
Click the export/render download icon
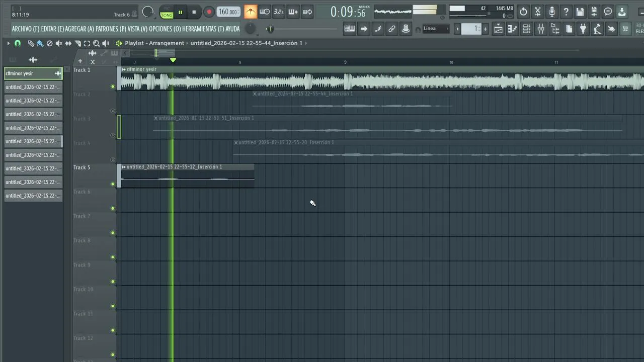(x=622, y=12)
